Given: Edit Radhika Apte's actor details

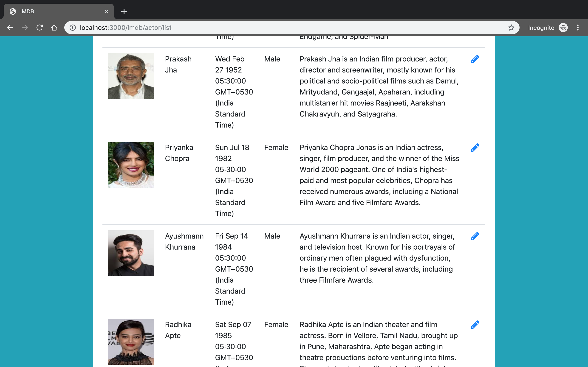Looking at the screenshot, I should point(475,325).
